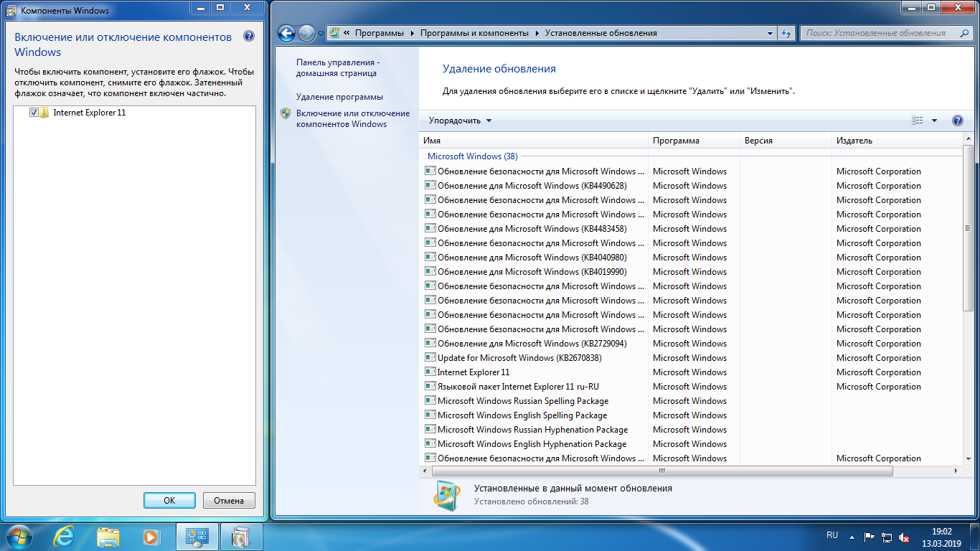Refresh the Установленные обновления view
Image resolution: width=980 pixels, height=551 pixels.
786,33
